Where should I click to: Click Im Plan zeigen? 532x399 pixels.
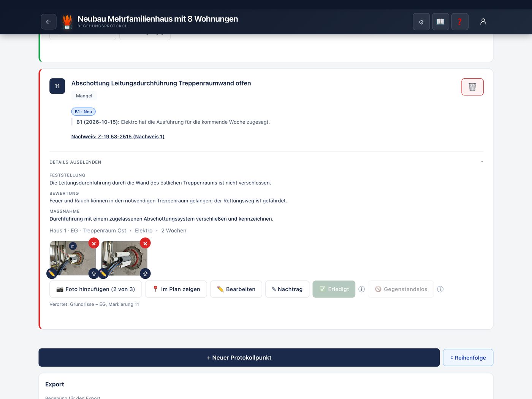[x=176, y=289]
